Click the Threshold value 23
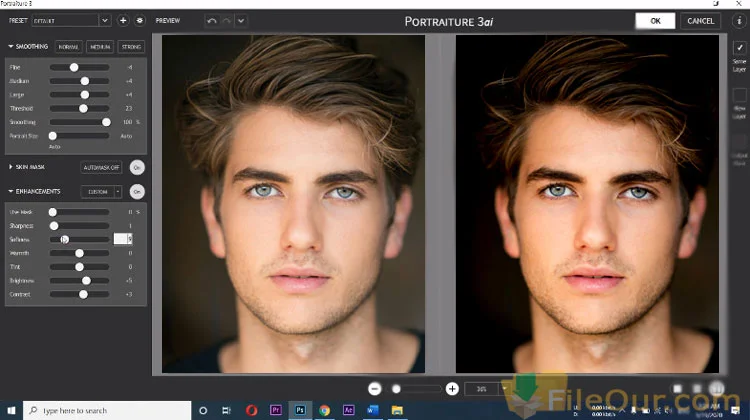 click(128, 109)
